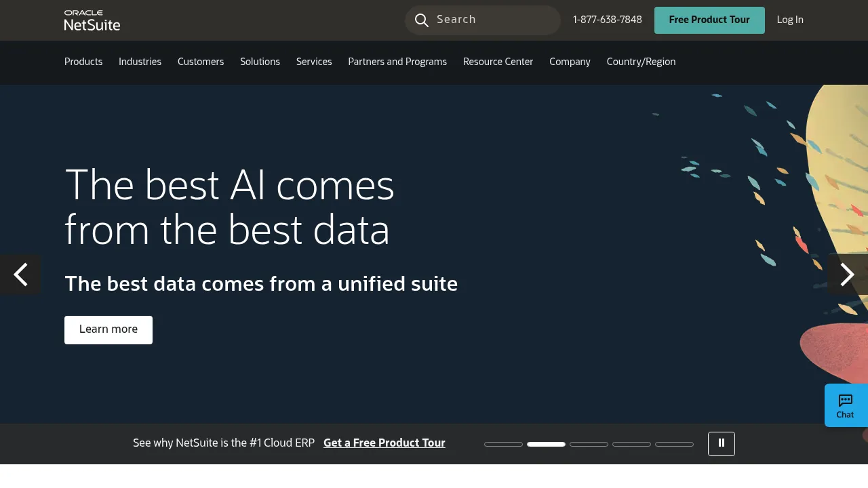868x488 pixels.
Task: Click text "The best data comes from a unified suite"
Action: [x=261, y=283]
